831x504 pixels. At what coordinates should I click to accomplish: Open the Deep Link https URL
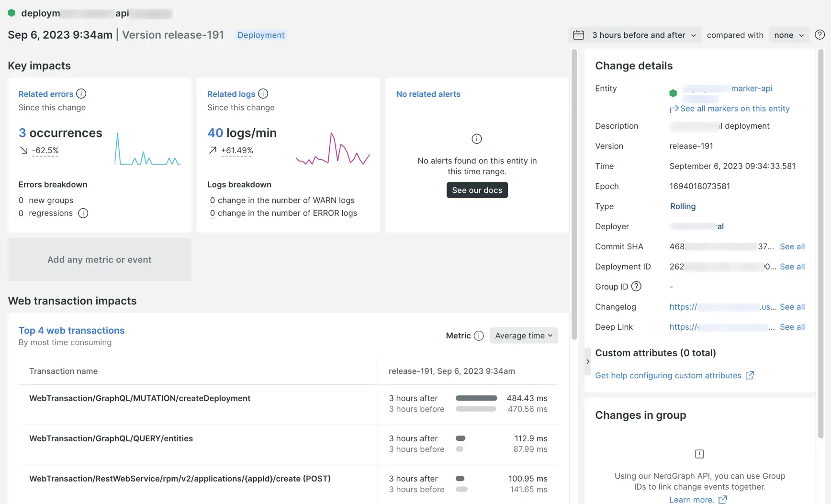coord(722,327)
